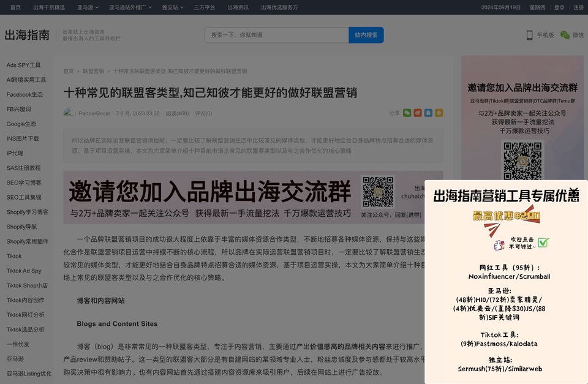Open Facebook生态 sidebar category
The height and width of the screenshot is (384, 588).
(24, 94)
